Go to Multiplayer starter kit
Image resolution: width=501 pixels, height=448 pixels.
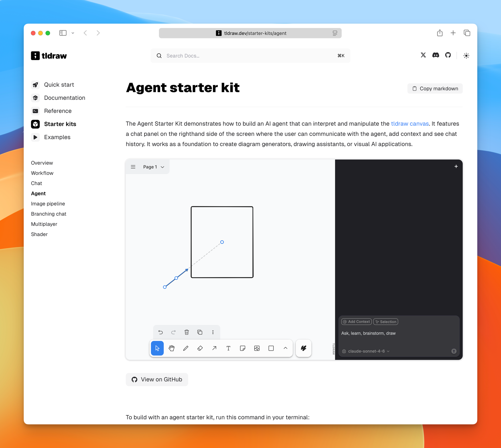44,224
